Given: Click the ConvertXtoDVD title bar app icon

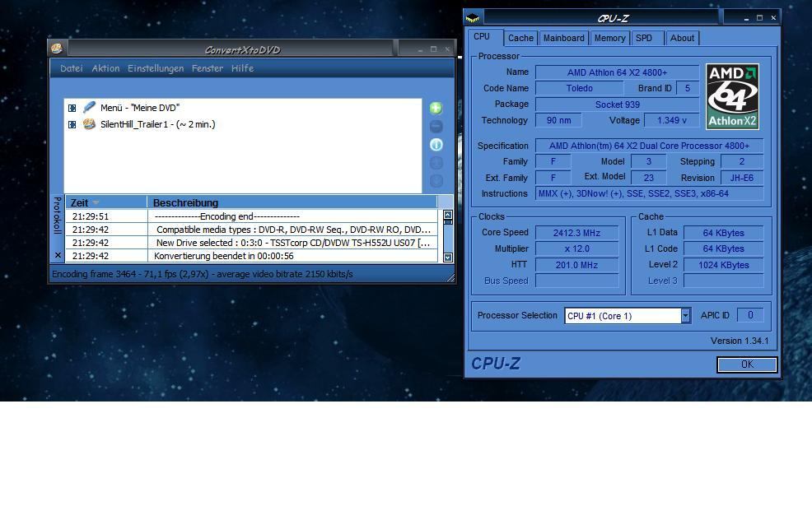Looking at the screenshot, I should (57, 49).
